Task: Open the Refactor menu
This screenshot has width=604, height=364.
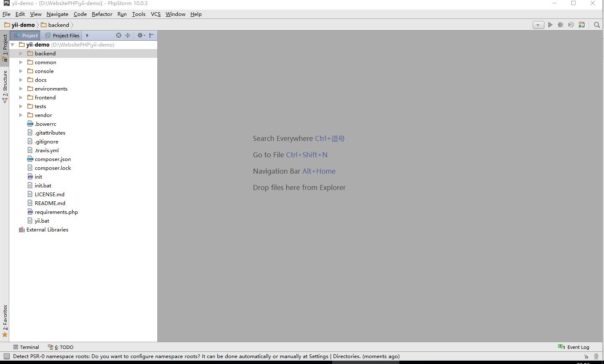Action: [x=102, y=14]
